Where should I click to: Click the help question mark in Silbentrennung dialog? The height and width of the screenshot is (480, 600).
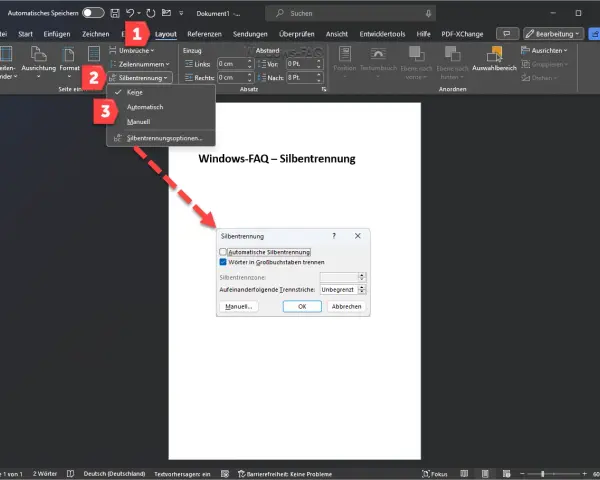click(x=334, y=236)
